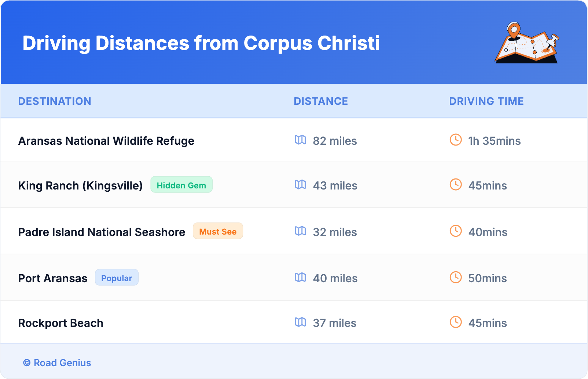Screen dimensions: 588x379
Task: Click map icon beside 37 miles
Action: coord(300,322)
